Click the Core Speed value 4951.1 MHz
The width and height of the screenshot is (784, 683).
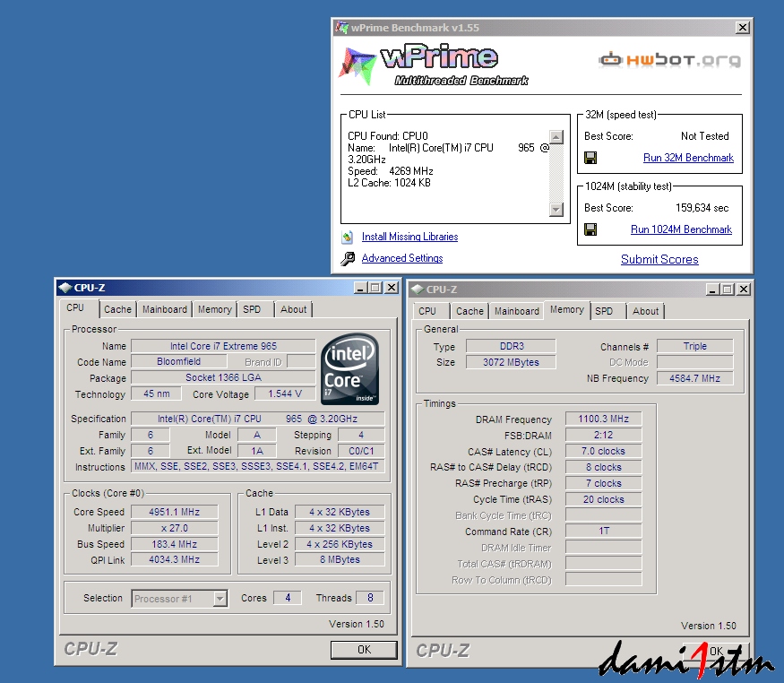coord(174,512)
